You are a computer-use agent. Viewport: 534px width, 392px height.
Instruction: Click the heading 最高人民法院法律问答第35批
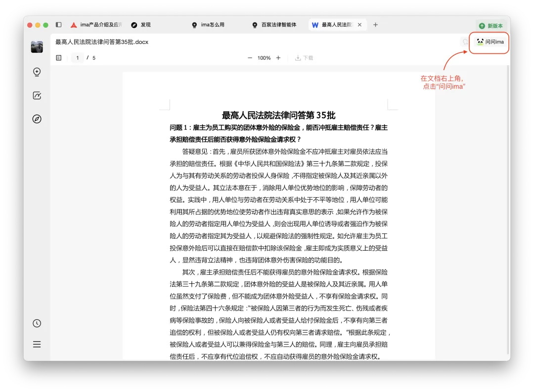pos(278,115)
